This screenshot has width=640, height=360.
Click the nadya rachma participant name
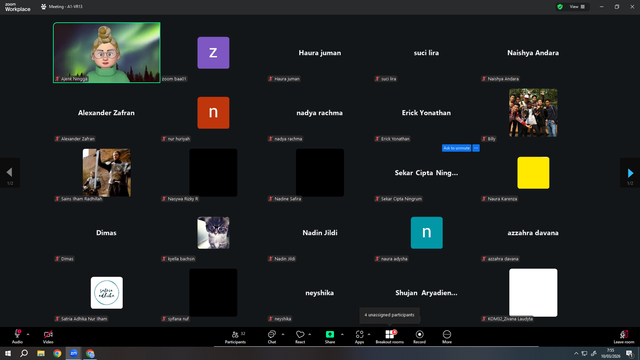tap(320, 113)
